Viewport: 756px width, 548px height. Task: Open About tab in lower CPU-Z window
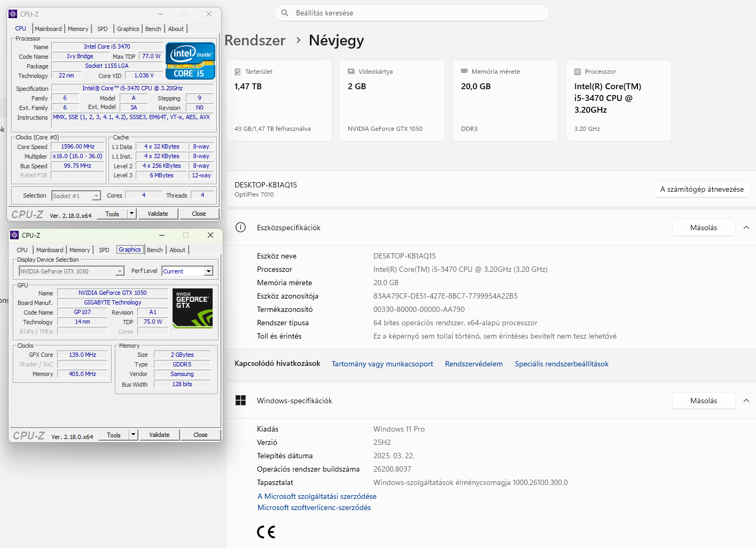pos(177,250)
